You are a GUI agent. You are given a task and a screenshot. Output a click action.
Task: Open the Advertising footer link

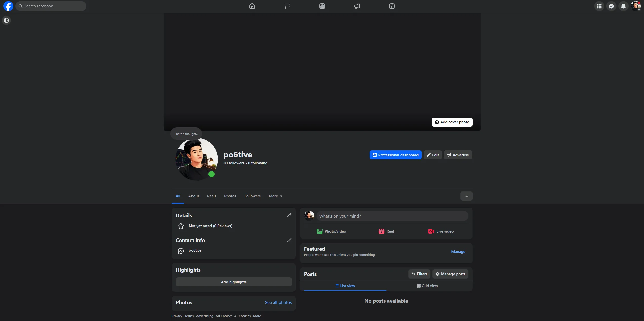pos(204,316)
